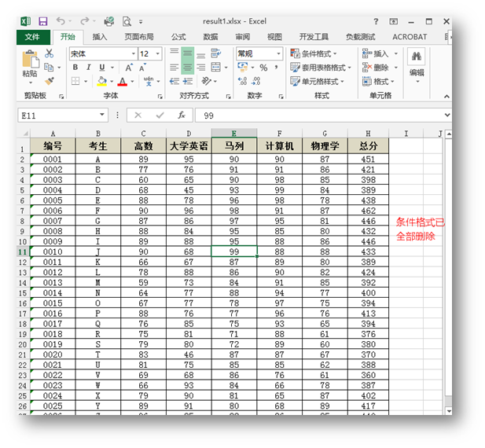485x448 pixels.
Task: Click the Wrap Text icon
Action: tap(215, 53)
